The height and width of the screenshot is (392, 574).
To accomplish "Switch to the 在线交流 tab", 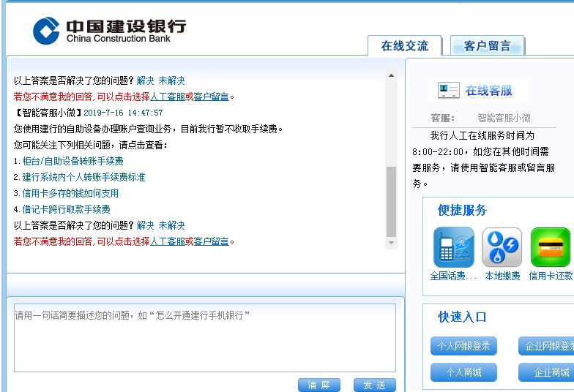I will (x=404, y=45).
